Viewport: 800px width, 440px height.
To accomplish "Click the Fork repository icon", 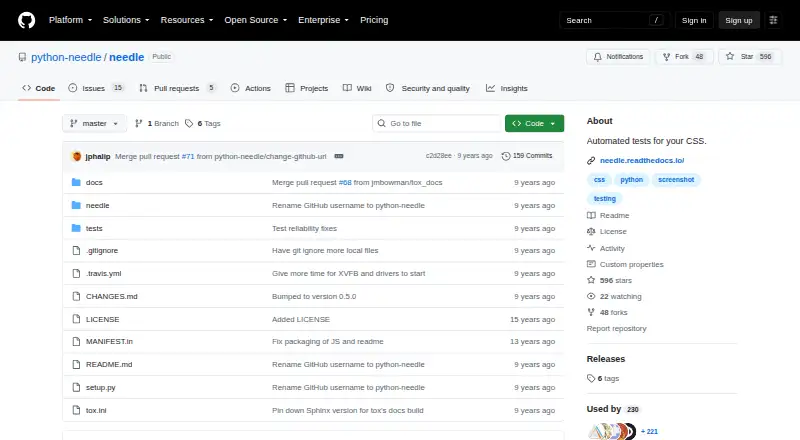I will click(666, 57).
